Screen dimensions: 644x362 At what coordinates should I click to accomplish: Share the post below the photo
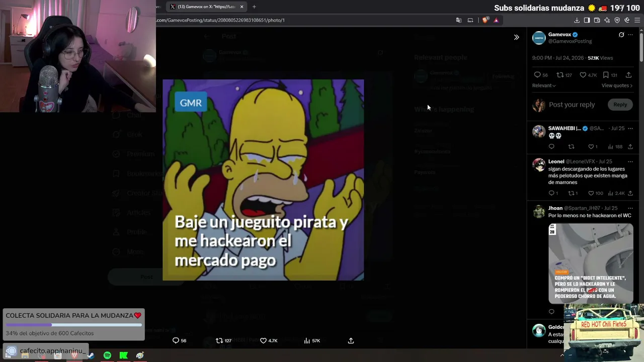[x=351, y=340]
